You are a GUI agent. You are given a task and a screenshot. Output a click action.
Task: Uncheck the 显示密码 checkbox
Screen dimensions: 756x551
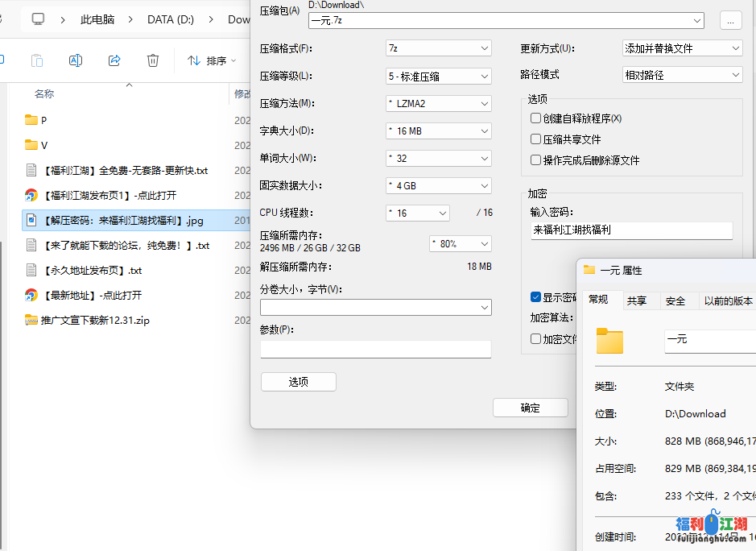point(535,296)
